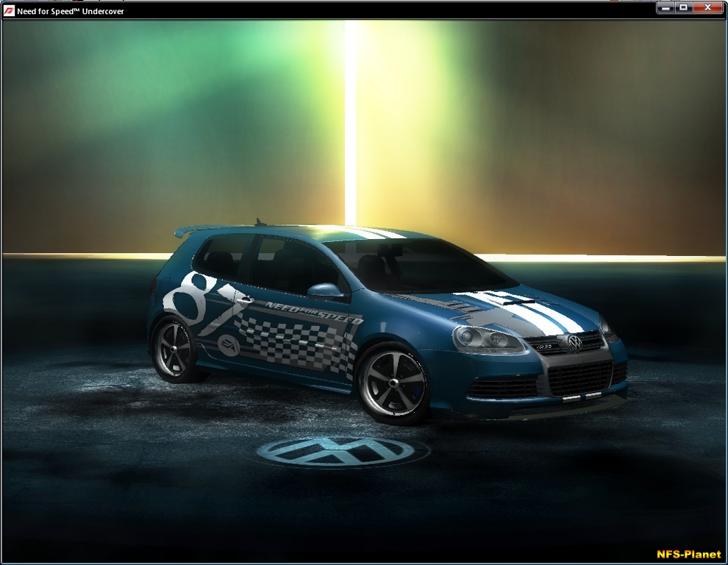Minimize the Need for Speed Undercover window
The height and width of the screenshot is (565, 728).
click(666, 7)
